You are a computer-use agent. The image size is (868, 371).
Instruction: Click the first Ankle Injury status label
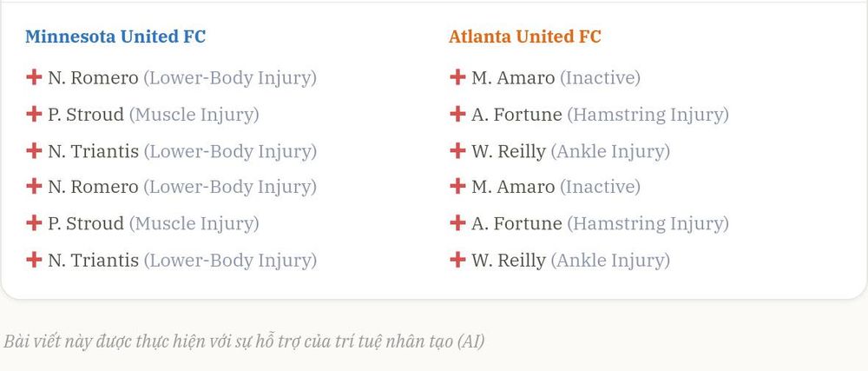pos(610,152)
